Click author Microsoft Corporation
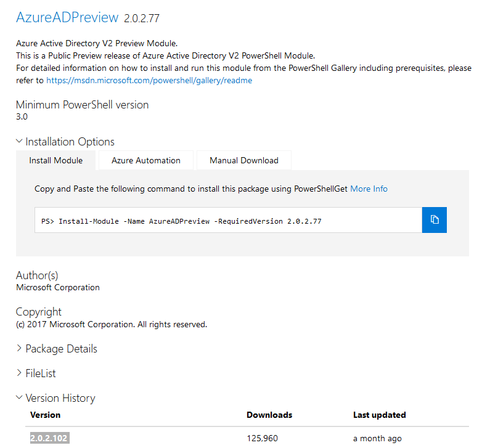 (57, 287)
